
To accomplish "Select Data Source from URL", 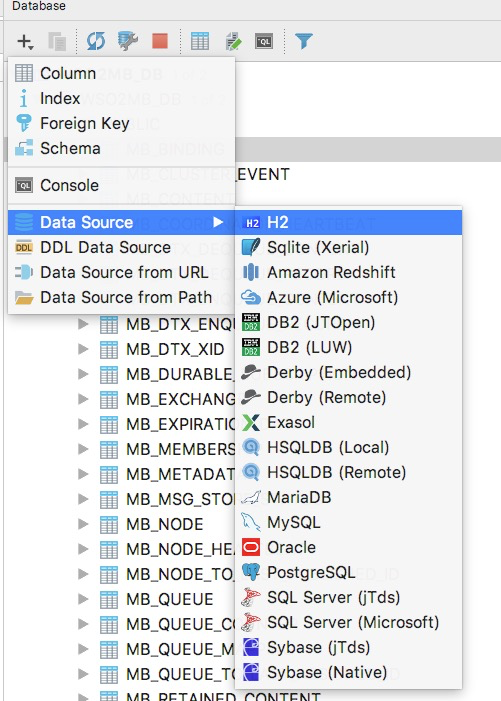I will [x=121, y=272].
